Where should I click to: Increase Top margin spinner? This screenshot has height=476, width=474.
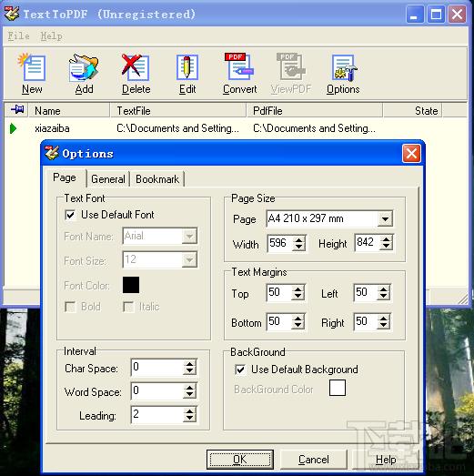pos(298,289)
